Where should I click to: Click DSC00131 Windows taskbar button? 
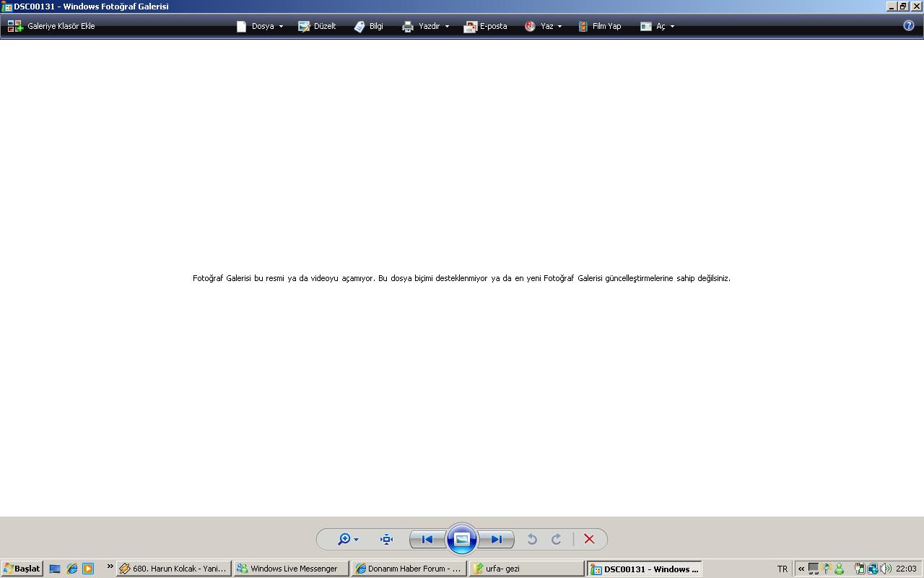644,569
